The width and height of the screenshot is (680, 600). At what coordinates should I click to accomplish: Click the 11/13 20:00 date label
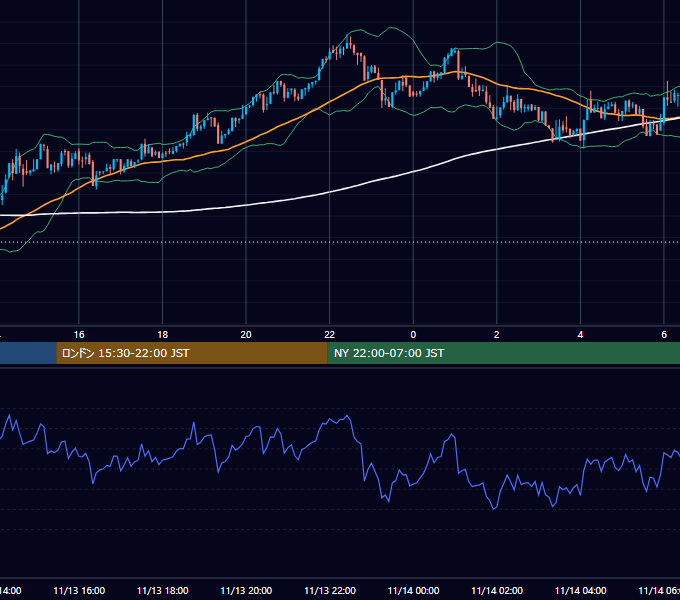point(246,590)
